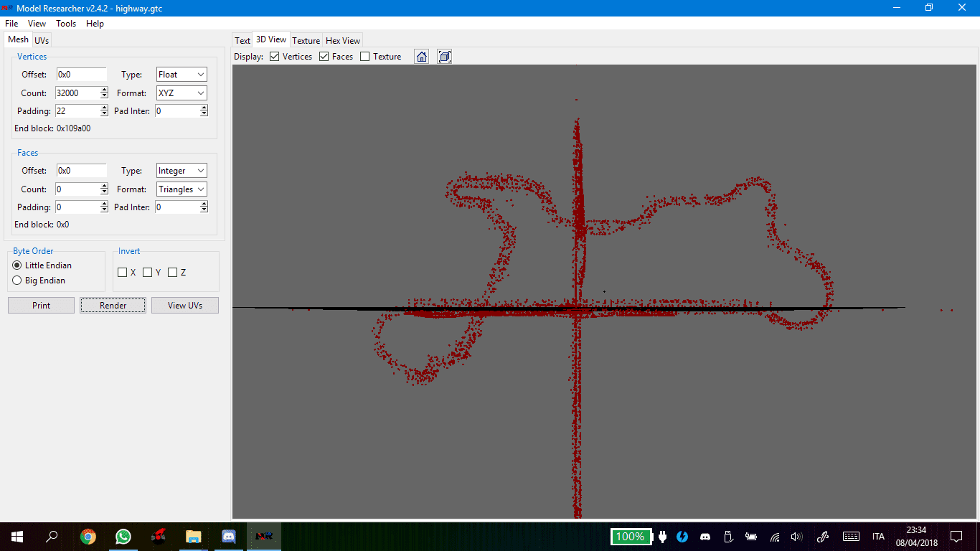Click the Render button

click(x=113, y=306)
